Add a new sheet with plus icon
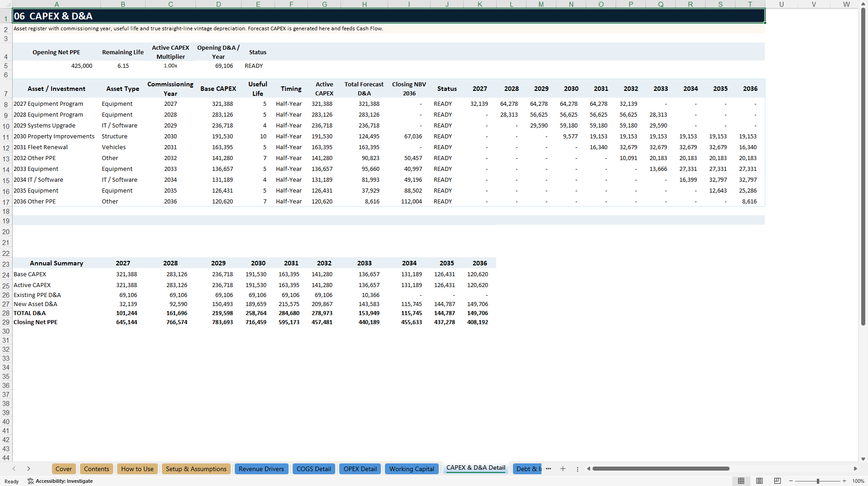The image size is (868, 486). pyautogui.click(x=563, y=469)
